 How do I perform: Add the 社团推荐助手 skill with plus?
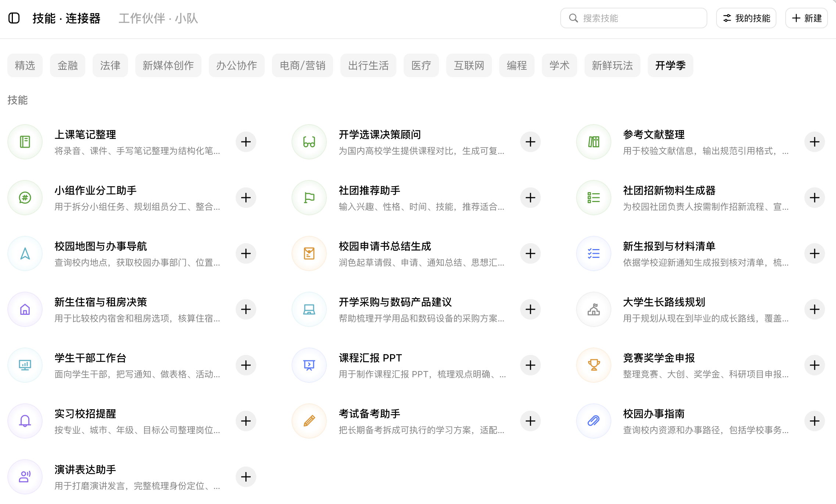click(530, 198)
